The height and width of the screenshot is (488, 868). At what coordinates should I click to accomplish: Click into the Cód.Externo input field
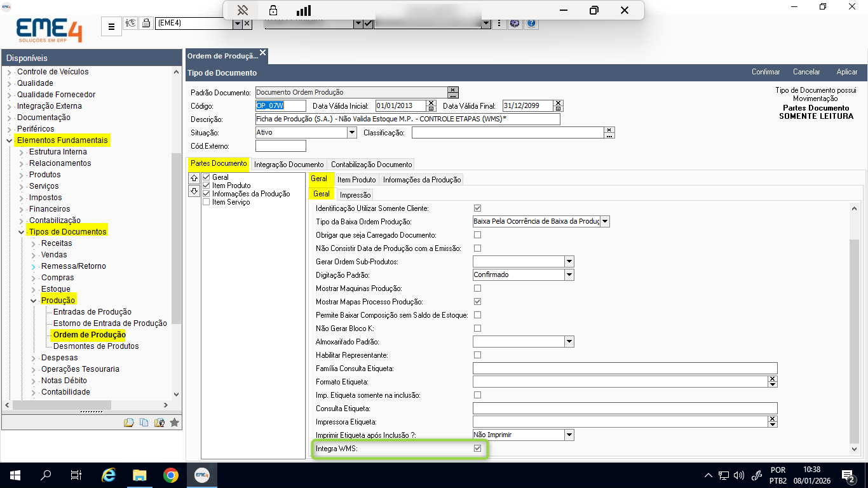click(x=281, y=146)
